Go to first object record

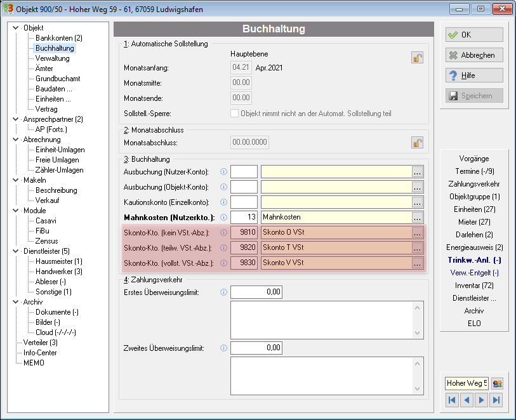point(452,400)
